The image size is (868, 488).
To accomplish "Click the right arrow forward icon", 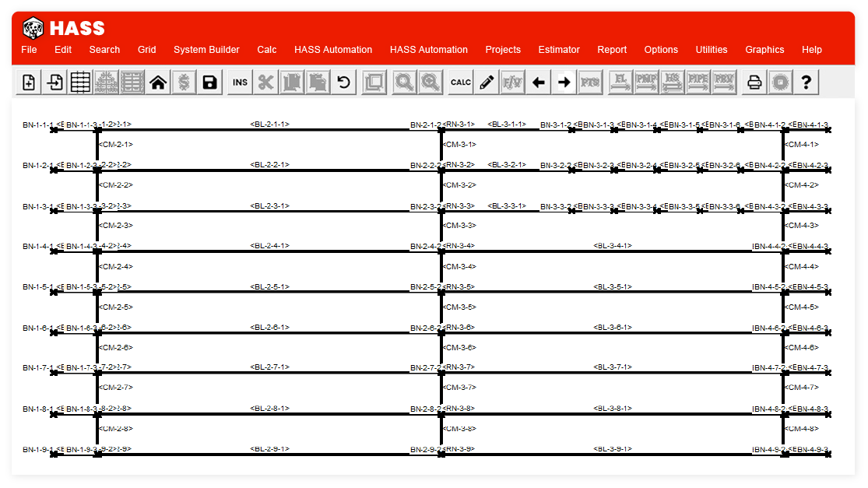I will point(564,83).
